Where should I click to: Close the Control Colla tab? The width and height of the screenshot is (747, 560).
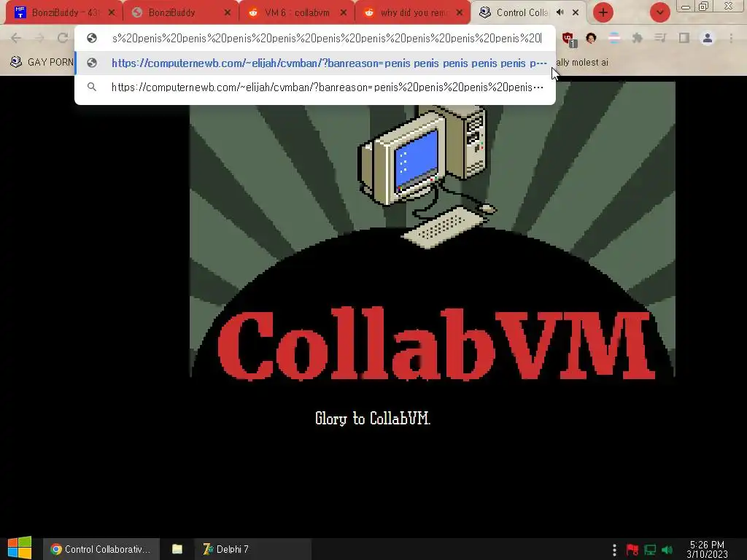576,12
